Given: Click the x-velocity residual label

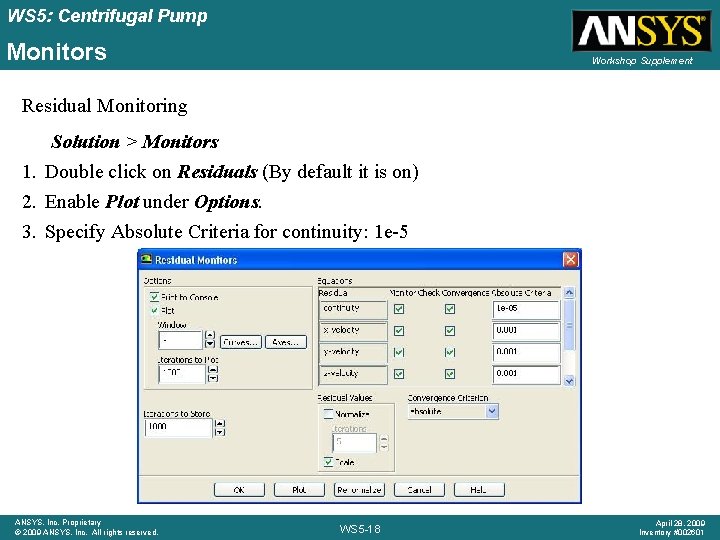Looking at the screenshot, I should tap(353, 331).
